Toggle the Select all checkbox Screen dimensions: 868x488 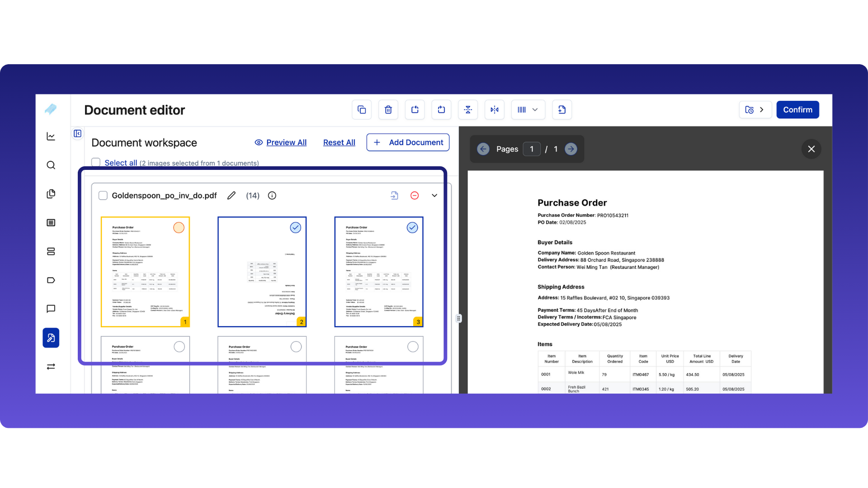(x=96, y=163)
